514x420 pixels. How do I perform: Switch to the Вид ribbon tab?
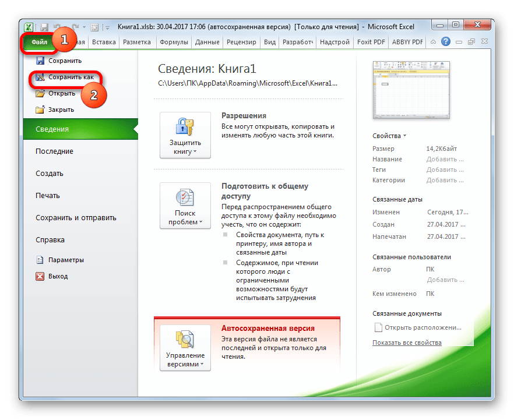270,42
